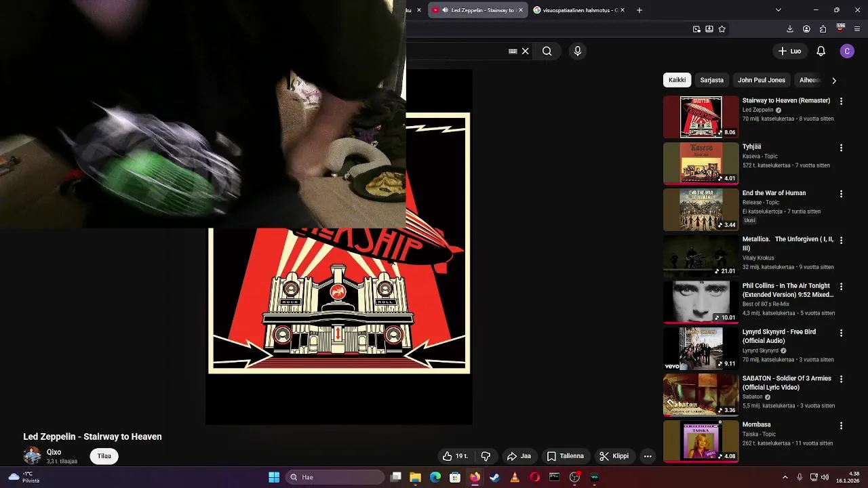The image size is (868, 488).
Task: Create a clip with the Klippi button
Action: [614, 456]
